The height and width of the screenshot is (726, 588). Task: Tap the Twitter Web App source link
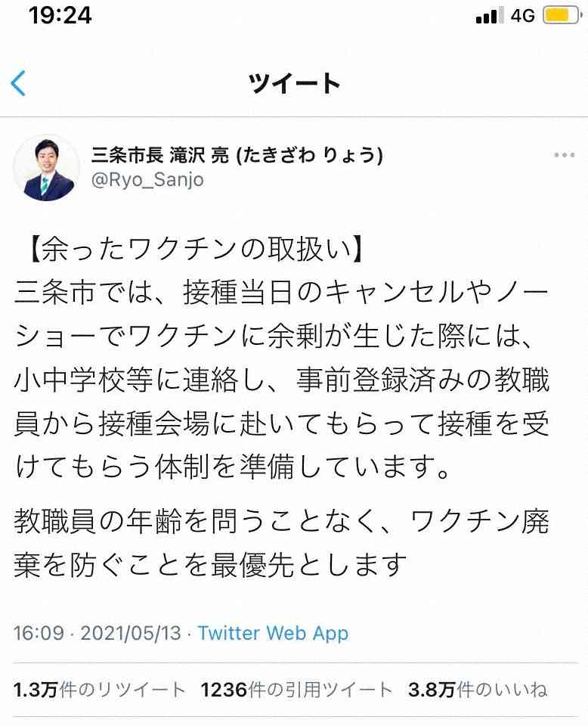pos(273,633)
